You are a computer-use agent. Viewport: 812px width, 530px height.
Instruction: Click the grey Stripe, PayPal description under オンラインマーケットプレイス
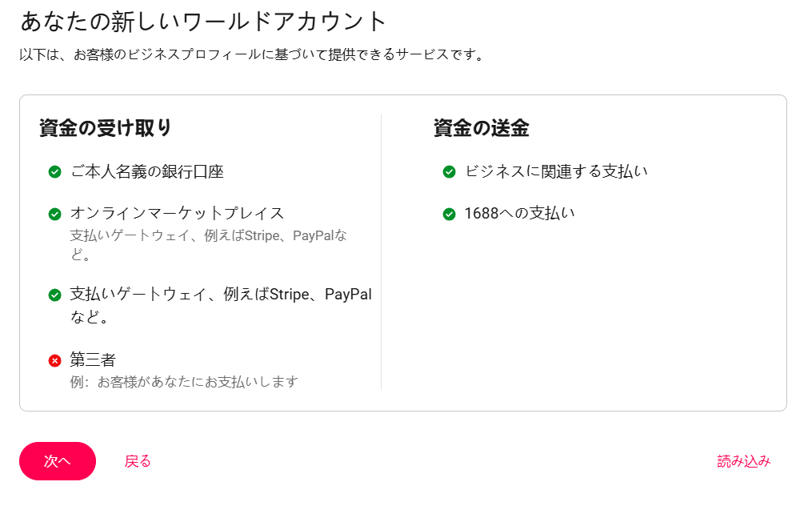click(208, 244)
